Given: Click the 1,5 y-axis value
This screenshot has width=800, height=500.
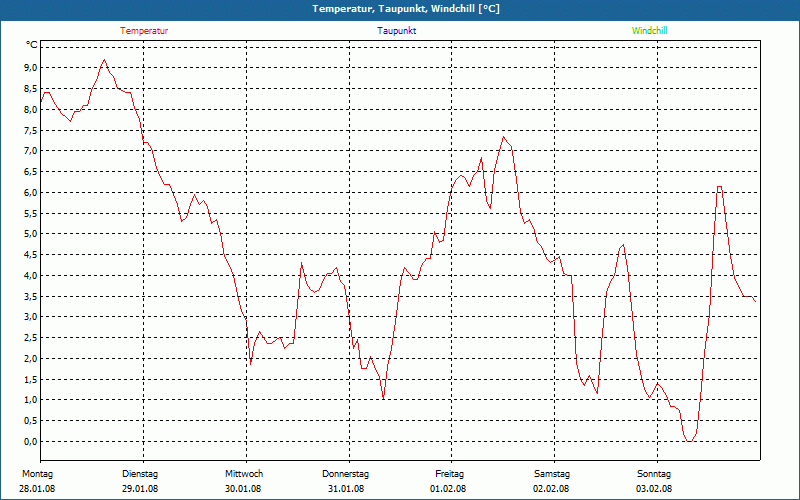Looking at the screenshot, I should pyautogui.click(x=31, y=379).
